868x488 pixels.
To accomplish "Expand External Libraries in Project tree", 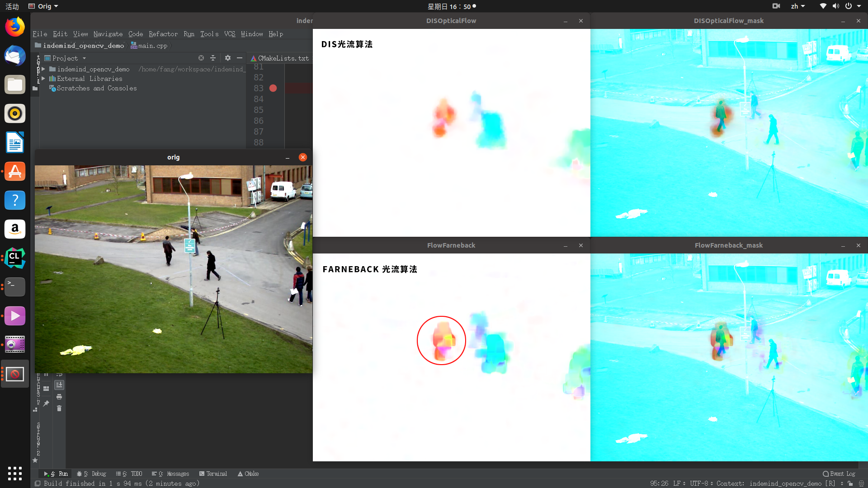I will click(x=43, y=79).
